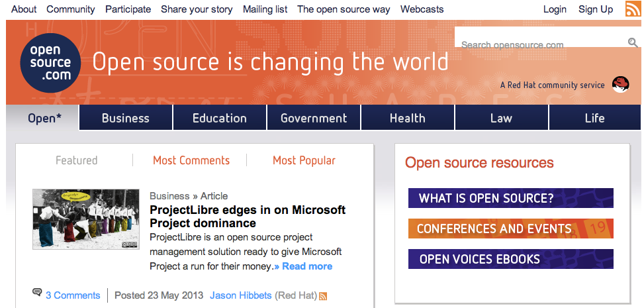Screen dimensions: 644x308
Task: Click the search magnifier icon
Action: (633, 42)
